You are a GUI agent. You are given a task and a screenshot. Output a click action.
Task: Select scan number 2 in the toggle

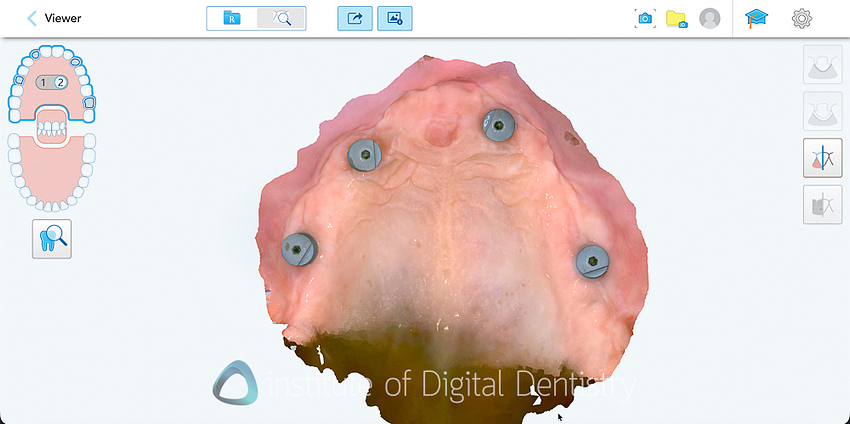[x=60, y=82]
